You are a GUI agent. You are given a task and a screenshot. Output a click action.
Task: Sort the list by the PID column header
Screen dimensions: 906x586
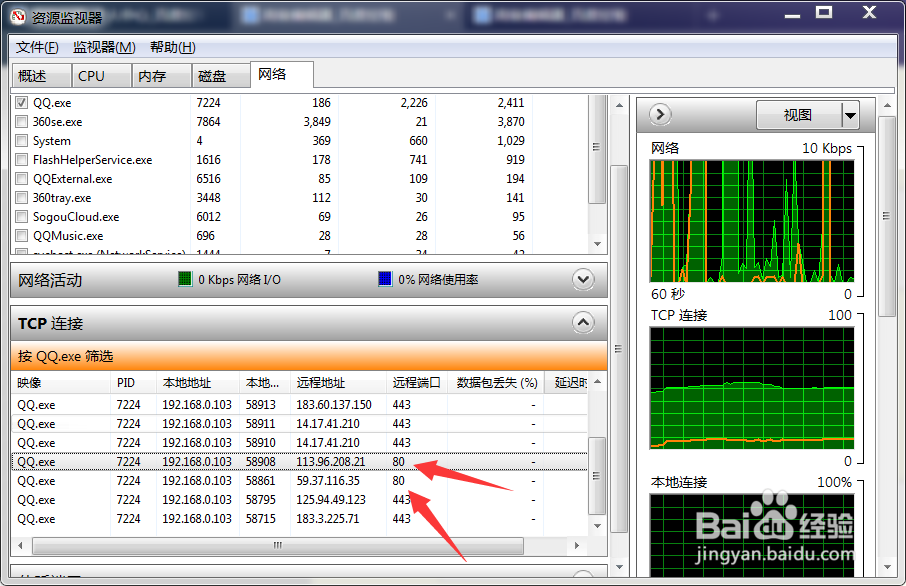tap(126, 383)
